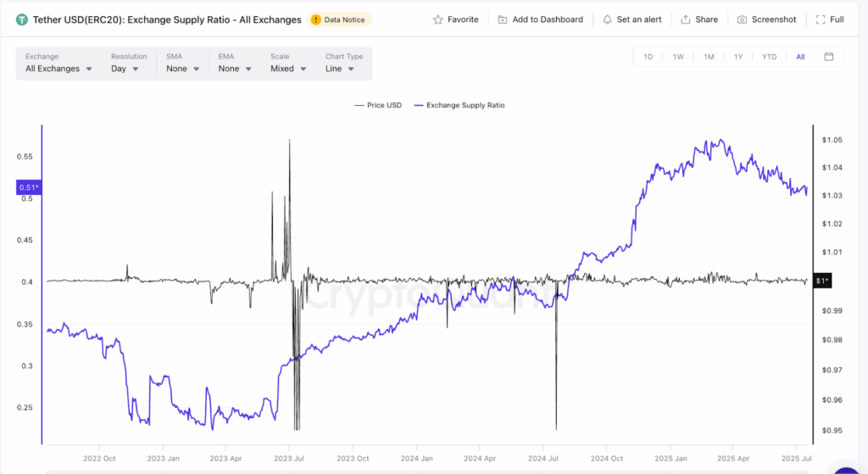Click the 2022 Oct x-axis label

pos(99,459)
